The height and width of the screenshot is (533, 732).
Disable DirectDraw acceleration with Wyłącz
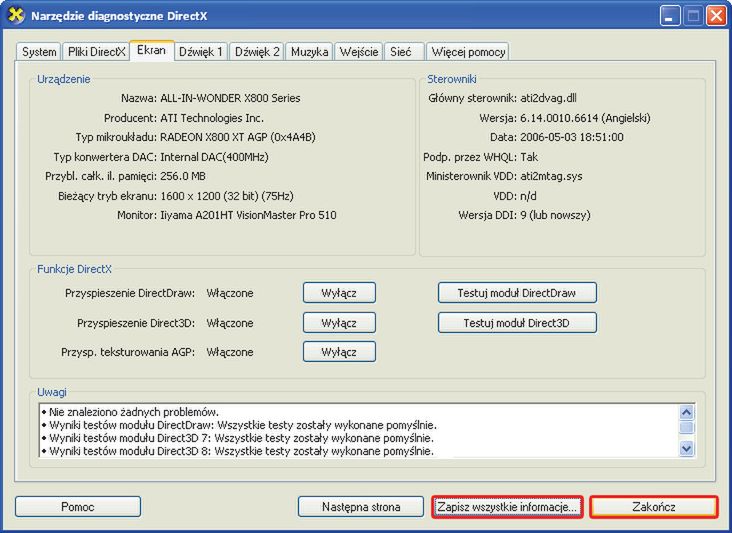coord(339,293)
